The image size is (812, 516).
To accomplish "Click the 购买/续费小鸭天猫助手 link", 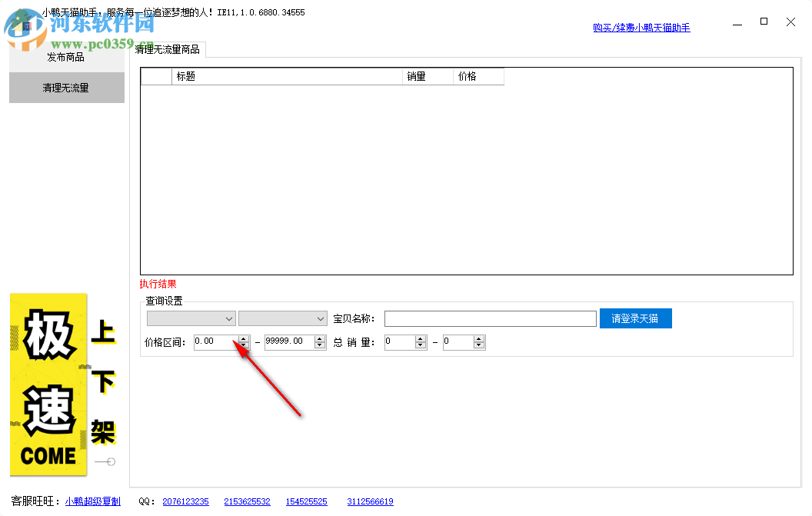I will pyautogui.click(x=641, y=28).
